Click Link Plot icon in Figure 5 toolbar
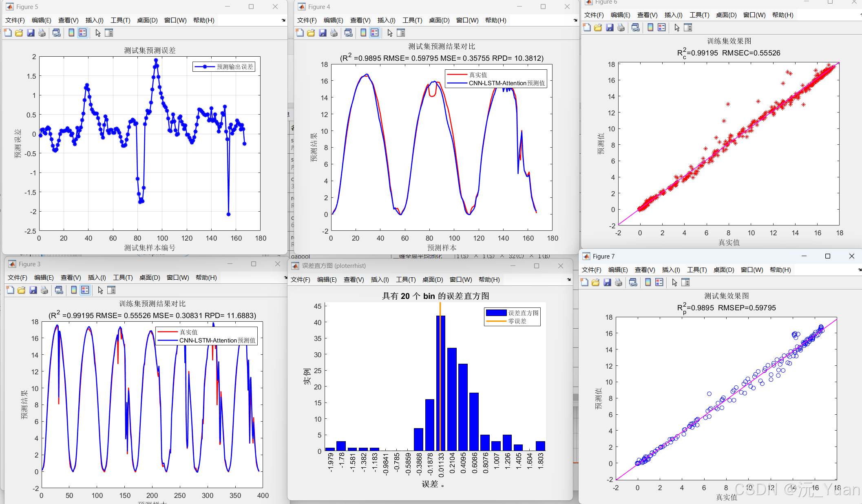Screen dimensions: 862x504 (x=57, y=33)
